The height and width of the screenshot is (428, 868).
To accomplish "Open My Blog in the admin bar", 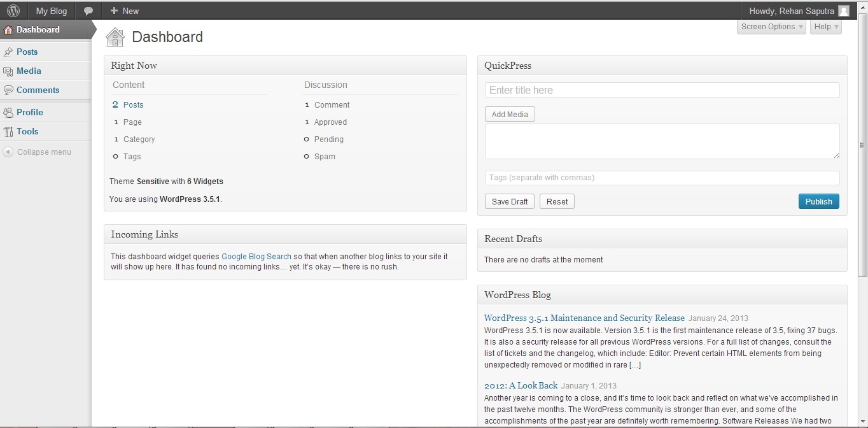I will point(51,11).
